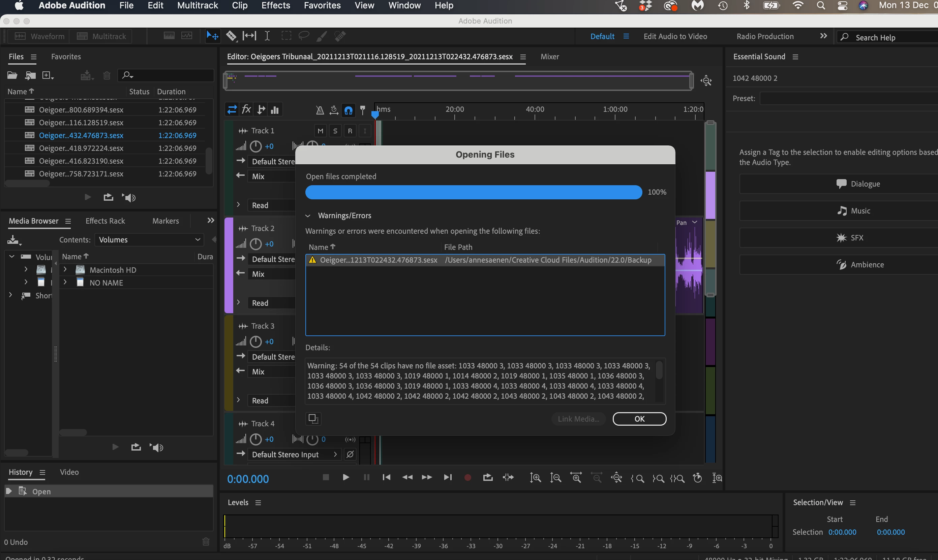Solo Track 1 with S button
The image size is (938, 560).
[x=335, y=131]
